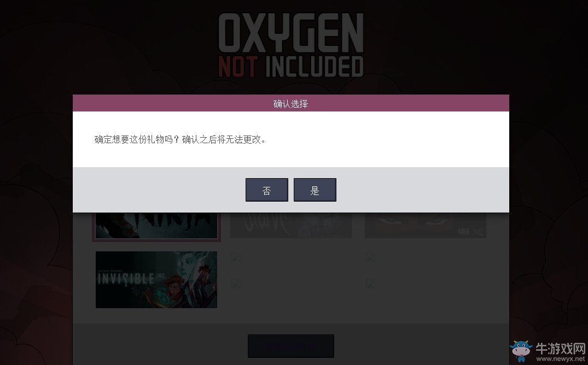
Task: Click the 否 (No) button
Action: click(266, 190)
